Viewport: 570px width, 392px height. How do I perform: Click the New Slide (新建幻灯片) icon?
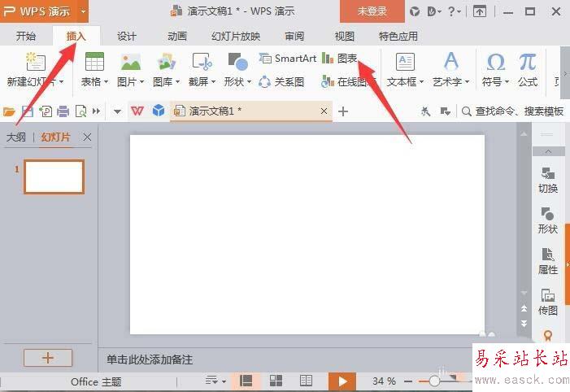pos(35,62)
